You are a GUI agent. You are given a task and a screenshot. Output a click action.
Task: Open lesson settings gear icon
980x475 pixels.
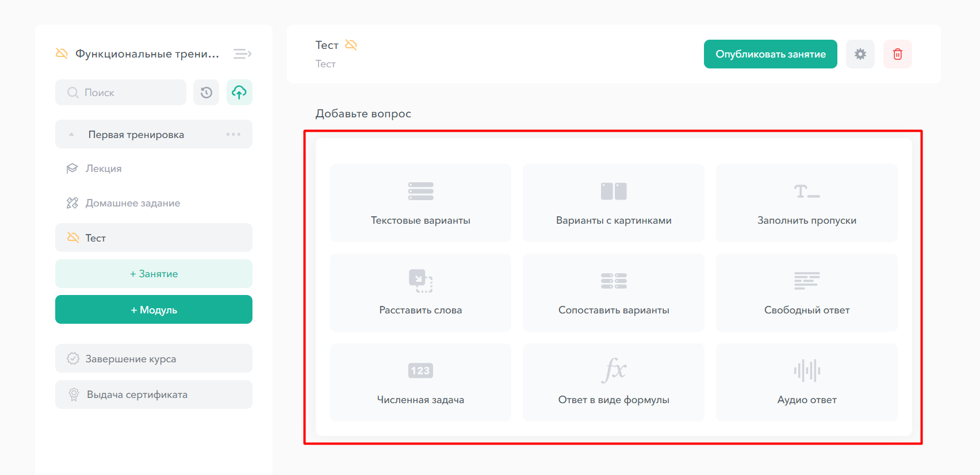(860, 54)
